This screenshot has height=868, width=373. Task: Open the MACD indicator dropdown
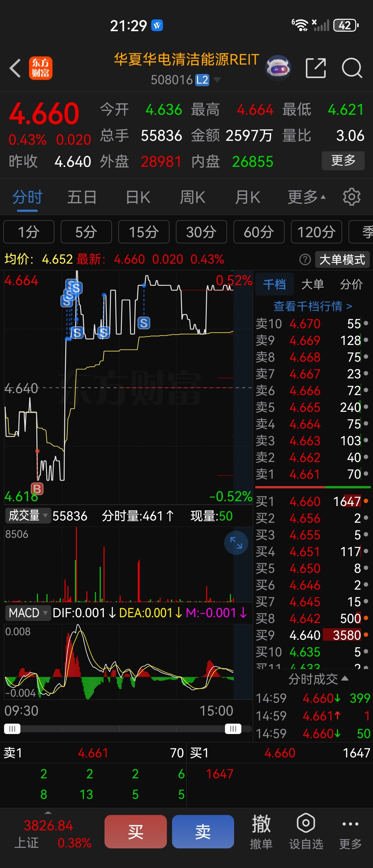tap(28, 613)
